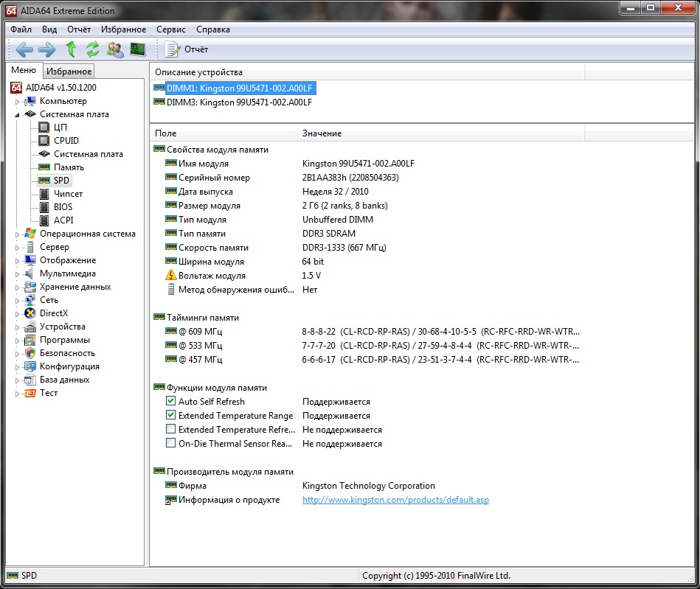The height and width of the screenshot is (589, 700).
Task: Switch to the Избранное tab in sidebar
Action: click(x=69, y=72)
